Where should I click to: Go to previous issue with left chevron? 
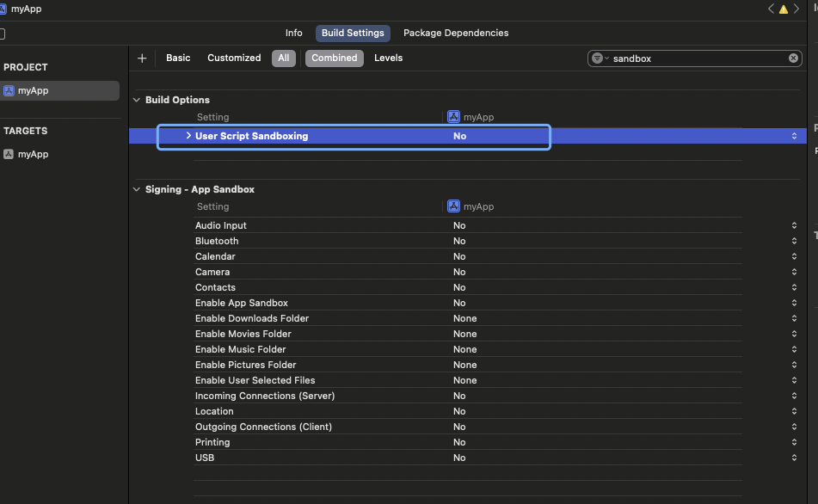[x=771, y=9]
